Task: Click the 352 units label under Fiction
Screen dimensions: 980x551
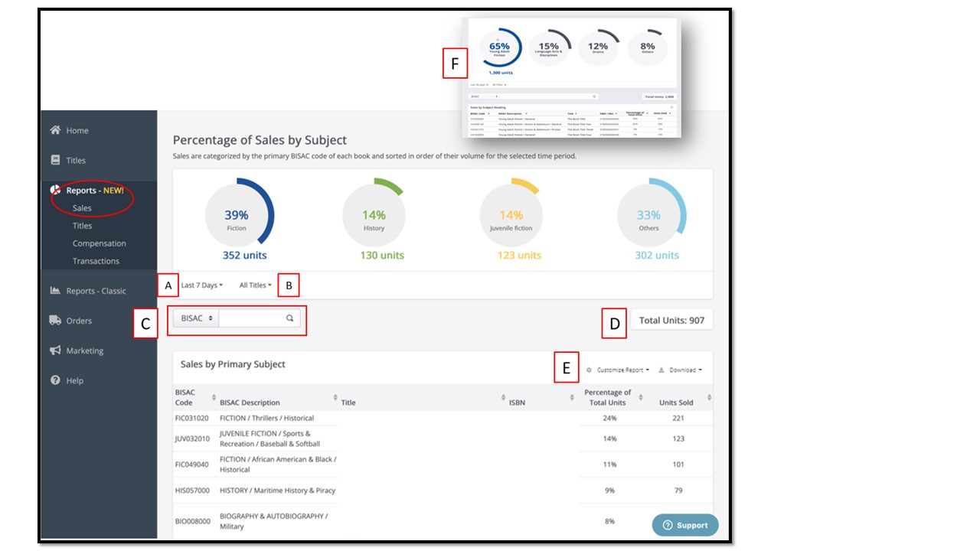Action: (x=244, y=255)
